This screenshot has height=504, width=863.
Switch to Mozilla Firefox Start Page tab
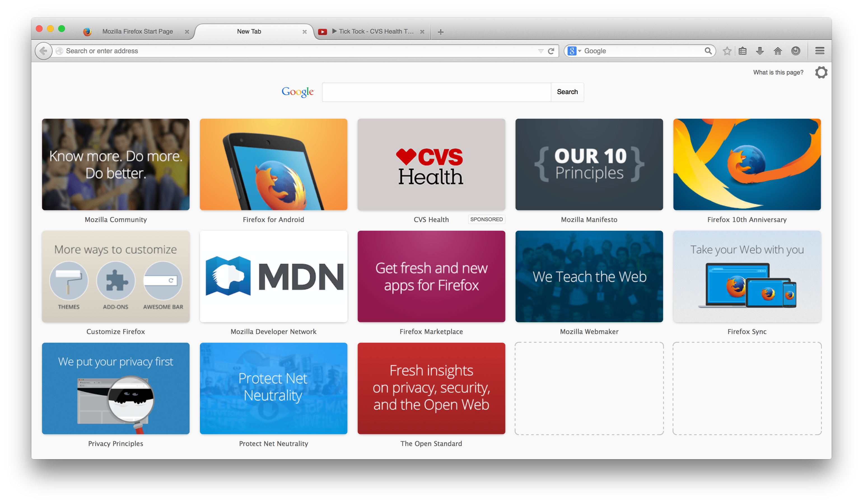click(137, 31)
